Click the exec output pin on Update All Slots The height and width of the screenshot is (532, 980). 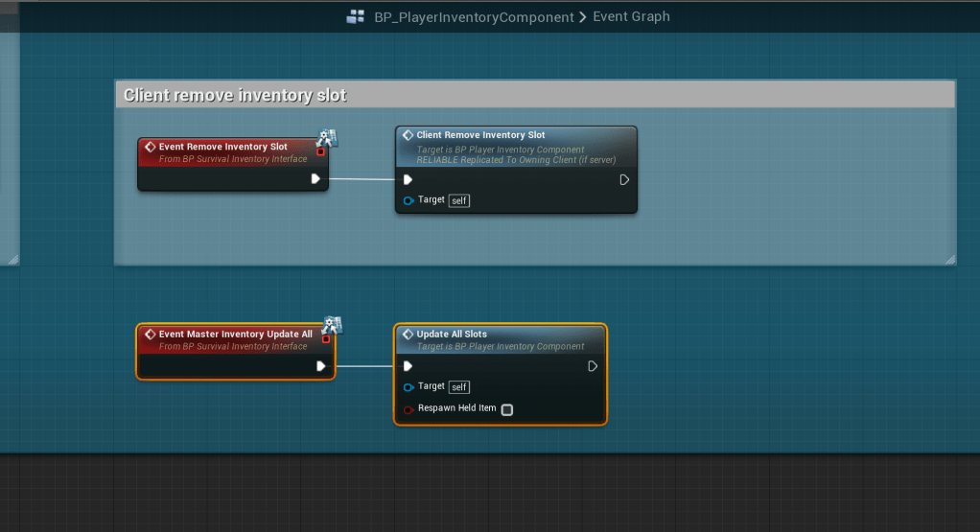point(593,366)
